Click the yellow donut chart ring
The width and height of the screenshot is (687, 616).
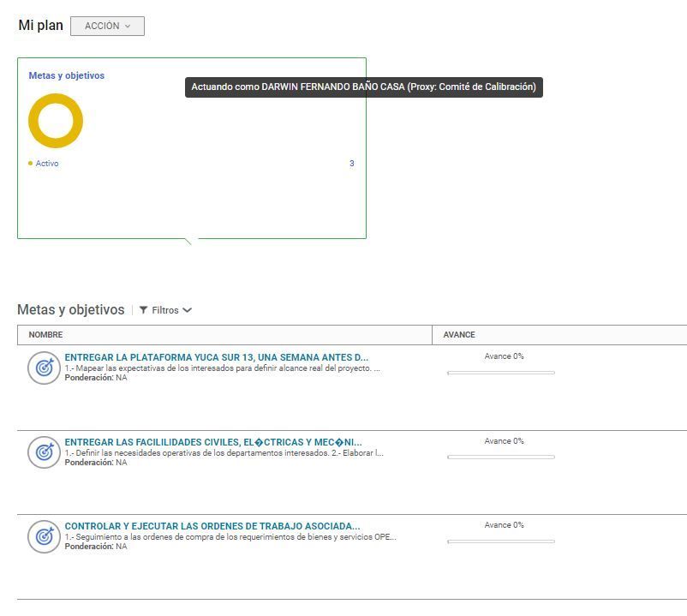56,121
